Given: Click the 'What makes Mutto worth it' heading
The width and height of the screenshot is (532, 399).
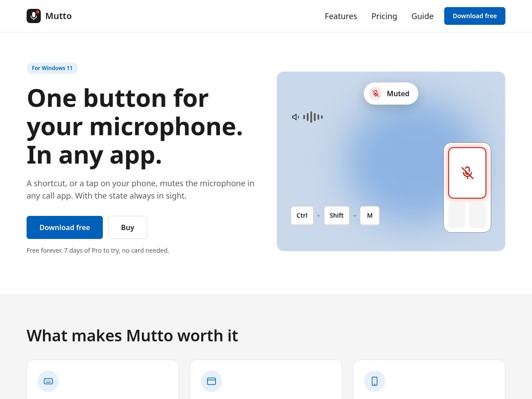Looking at the screenshot, I should [132, 336].
